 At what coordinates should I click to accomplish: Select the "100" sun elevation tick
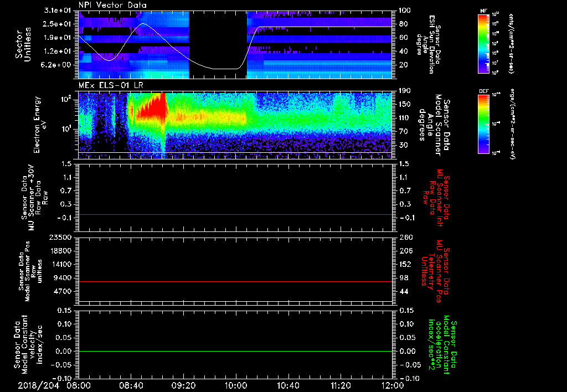pyautogui.click(x=406, y=11)
